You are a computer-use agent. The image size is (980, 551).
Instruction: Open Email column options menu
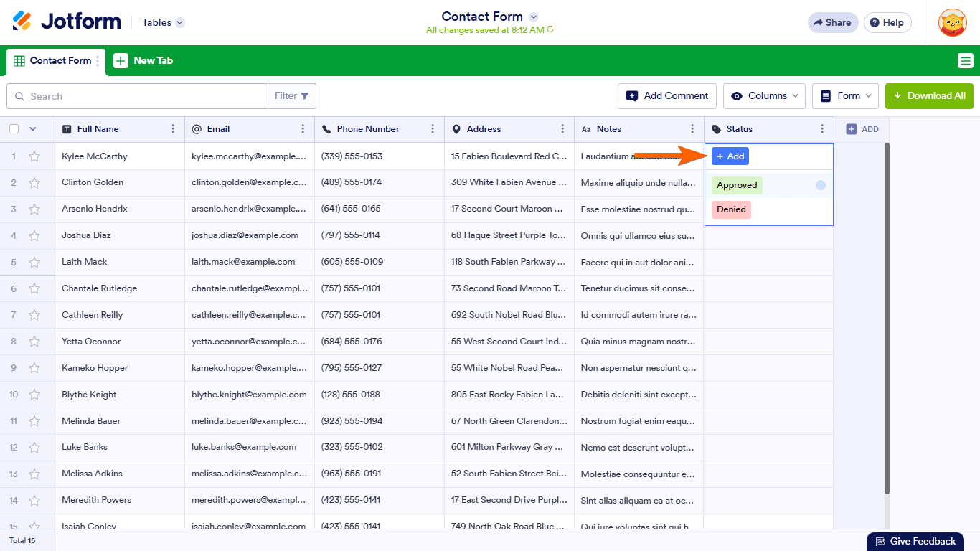(303, 129)
